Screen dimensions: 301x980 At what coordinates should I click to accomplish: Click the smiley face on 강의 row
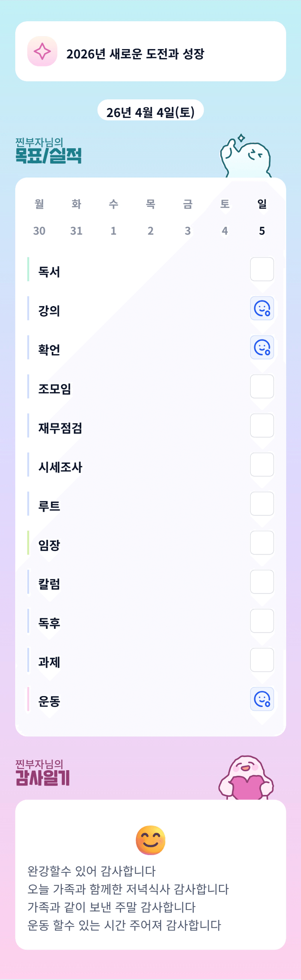262,308
